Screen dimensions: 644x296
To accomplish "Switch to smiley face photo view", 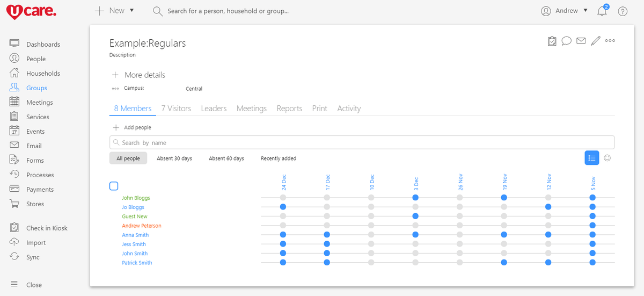I will 608,158.
